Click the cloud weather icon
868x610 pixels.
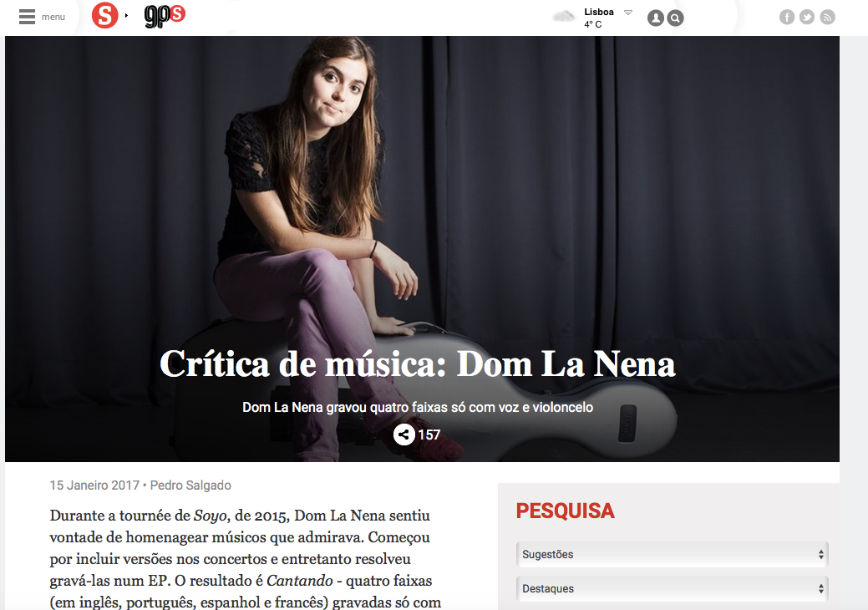click(x=564, y=17)
